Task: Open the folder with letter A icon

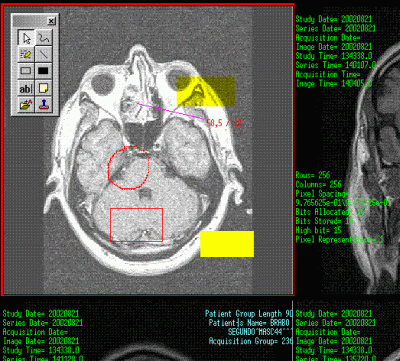Action: [x=26, y=105]
